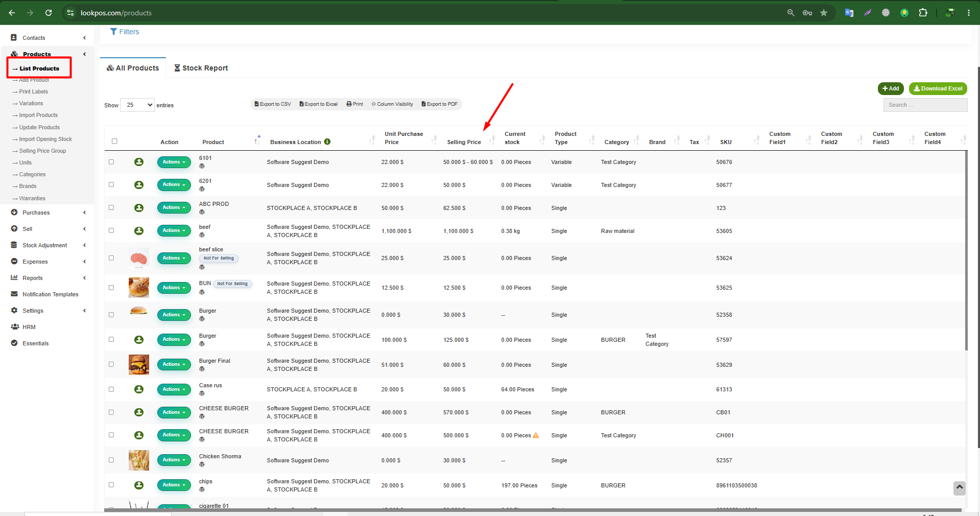
Task: Expand the Purchases sidebar menu
Action: [48, 213]
